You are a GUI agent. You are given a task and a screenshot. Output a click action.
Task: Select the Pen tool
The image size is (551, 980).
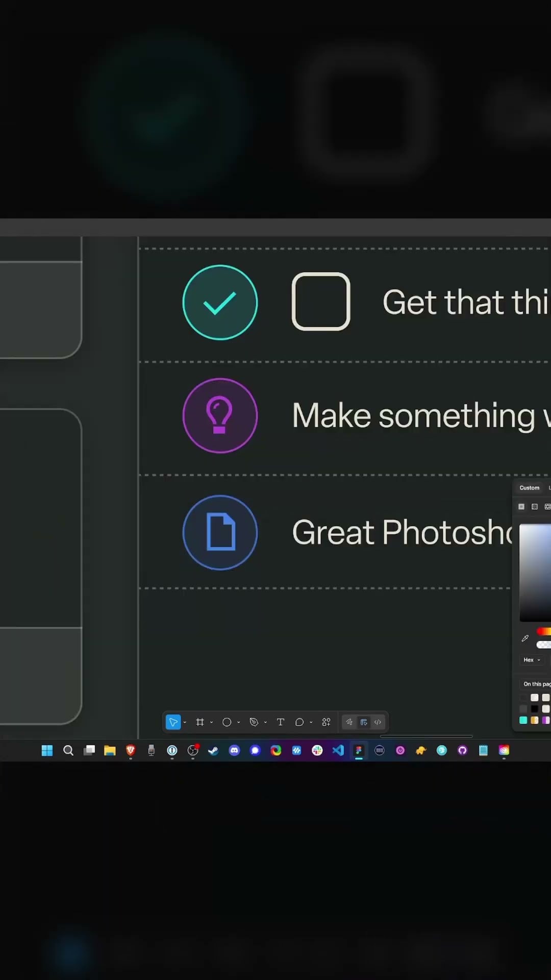[254, 722]
